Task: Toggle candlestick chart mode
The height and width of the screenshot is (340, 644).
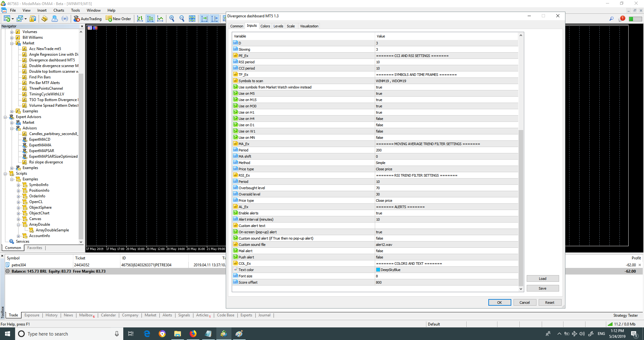Action: coord(150,19)
